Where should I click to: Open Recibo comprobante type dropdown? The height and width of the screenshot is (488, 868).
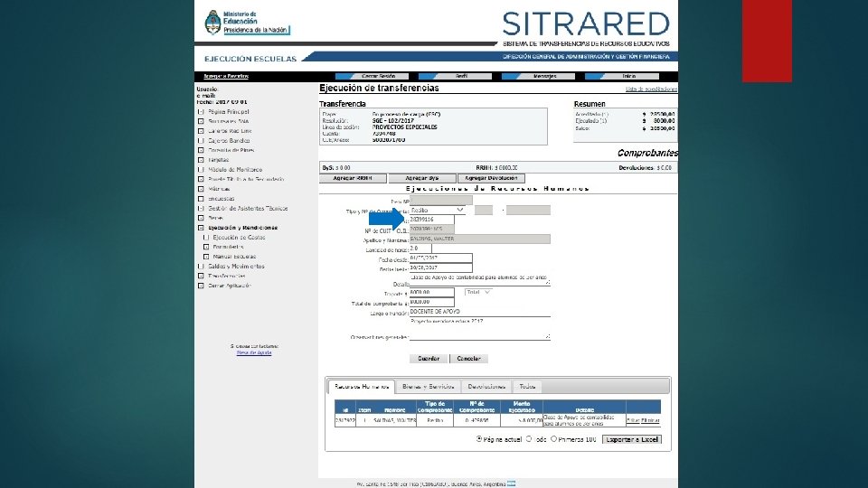(x=438, y=211)
